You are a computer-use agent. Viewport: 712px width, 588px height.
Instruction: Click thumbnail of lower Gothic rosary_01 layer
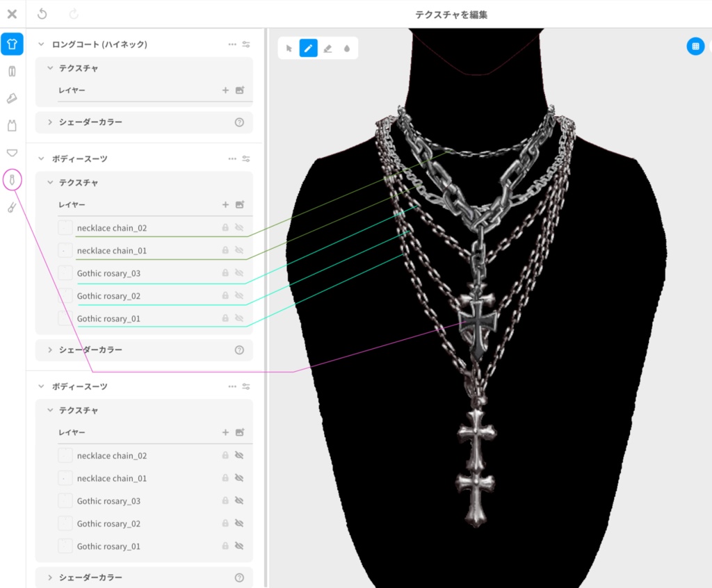pyautogui.click(x=65, y=546)
